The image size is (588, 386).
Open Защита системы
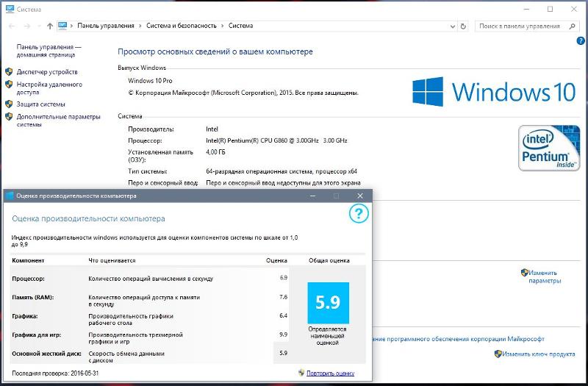41,104
